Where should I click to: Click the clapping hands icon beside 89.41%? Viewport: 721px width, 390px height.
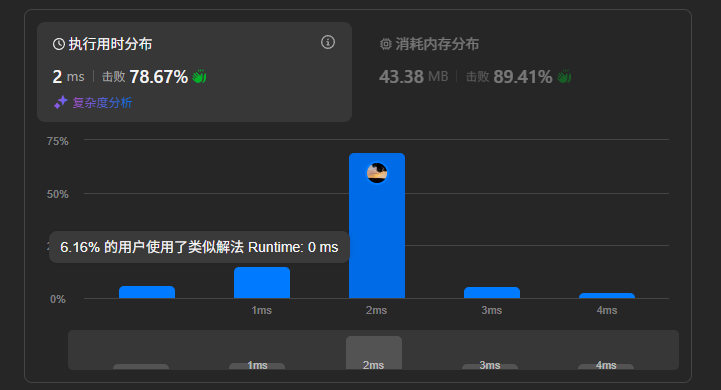564,76
